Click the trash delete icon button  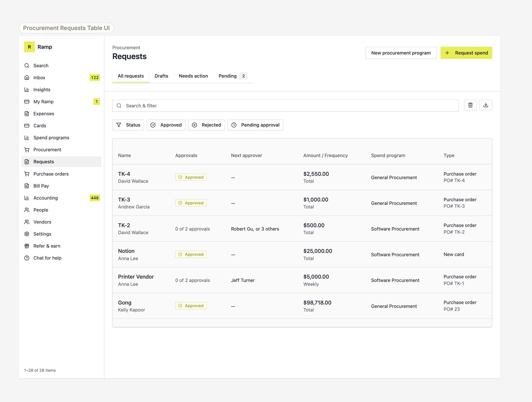click(x=470, y=105)
